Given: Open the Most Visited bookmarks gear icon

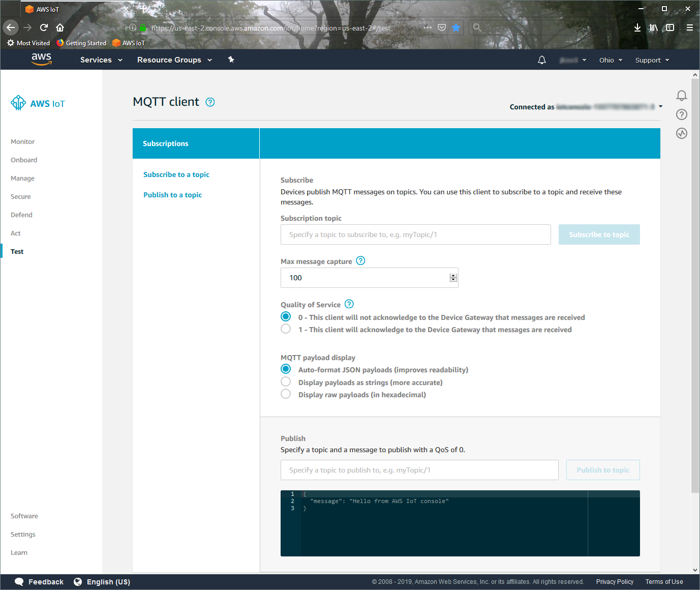Looking at the screenshot, I should (x=11, y=43).
